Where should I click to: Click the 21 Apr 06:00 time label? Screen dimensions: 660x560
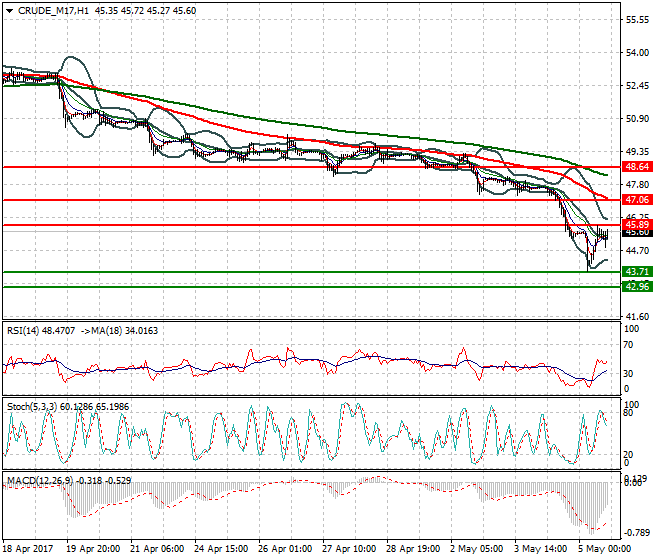[157, 549]
